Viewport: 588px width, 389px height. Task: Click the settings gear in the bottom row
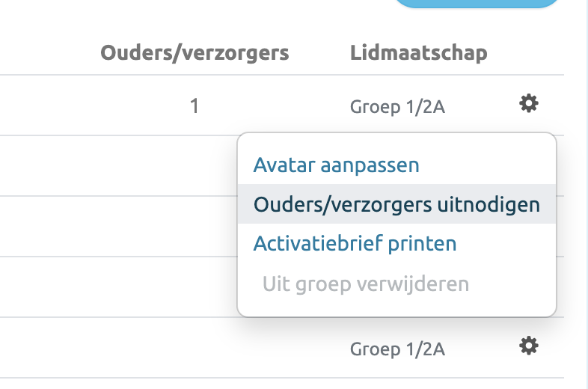[x=529, y=346]
